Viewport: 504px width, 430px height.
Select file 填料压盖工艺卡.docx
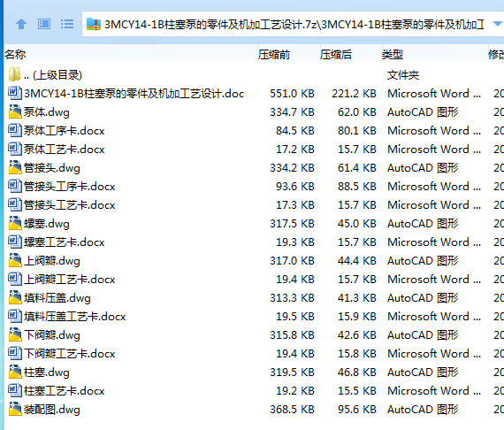pos(75,317)
